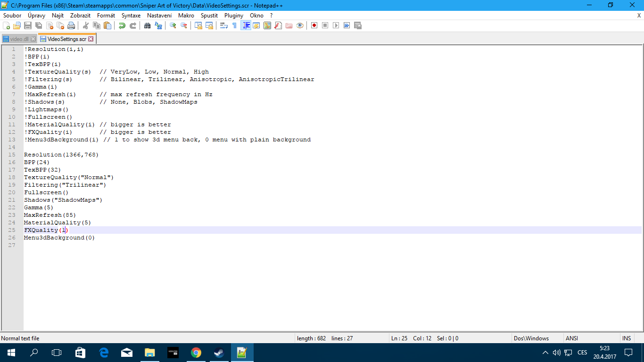Open the Soubor menu
Viewport: 644px width, 362px height.
point(12,16)
